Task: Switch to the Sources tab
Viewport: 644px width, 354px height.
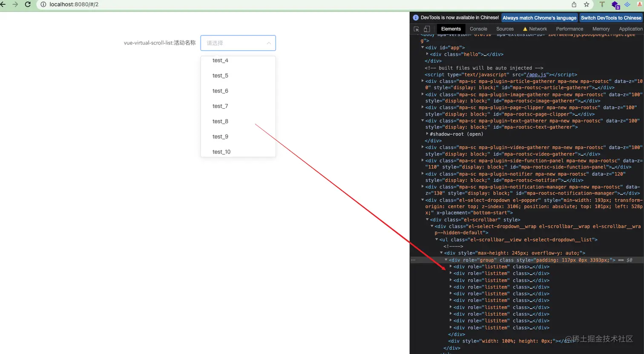Action: coord(505,29)
